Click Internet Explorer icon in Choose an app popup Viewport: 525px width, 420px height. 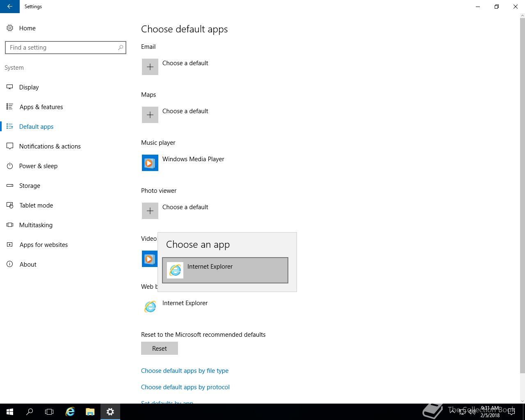[175, 270]
